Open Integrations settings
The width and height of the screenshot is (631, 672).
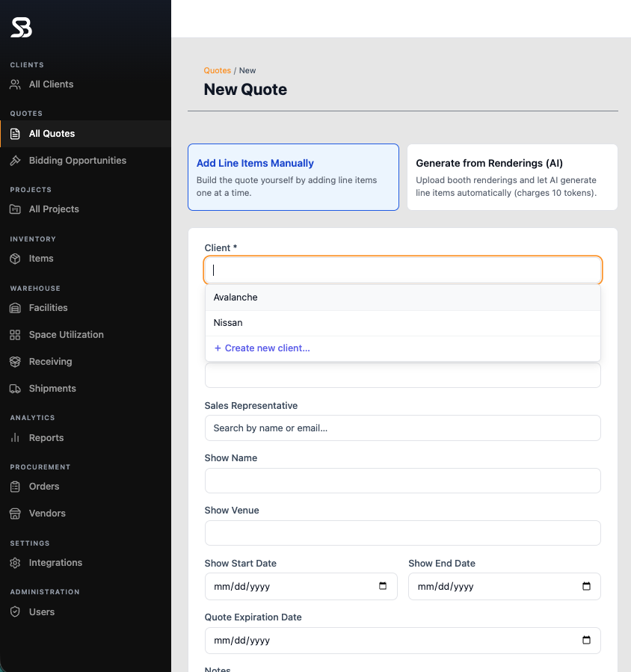click(x=56, y=563)
